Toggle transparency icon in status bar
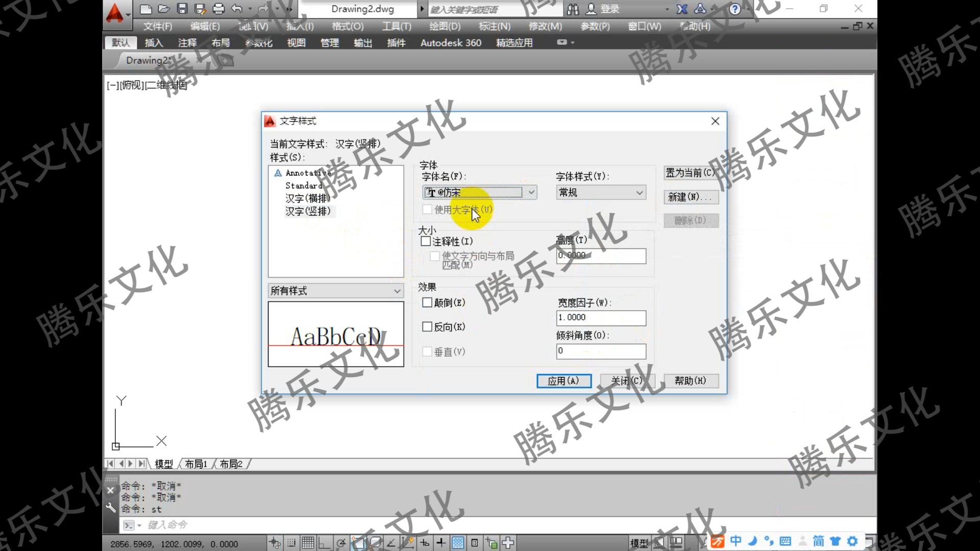 click(458, 543)
